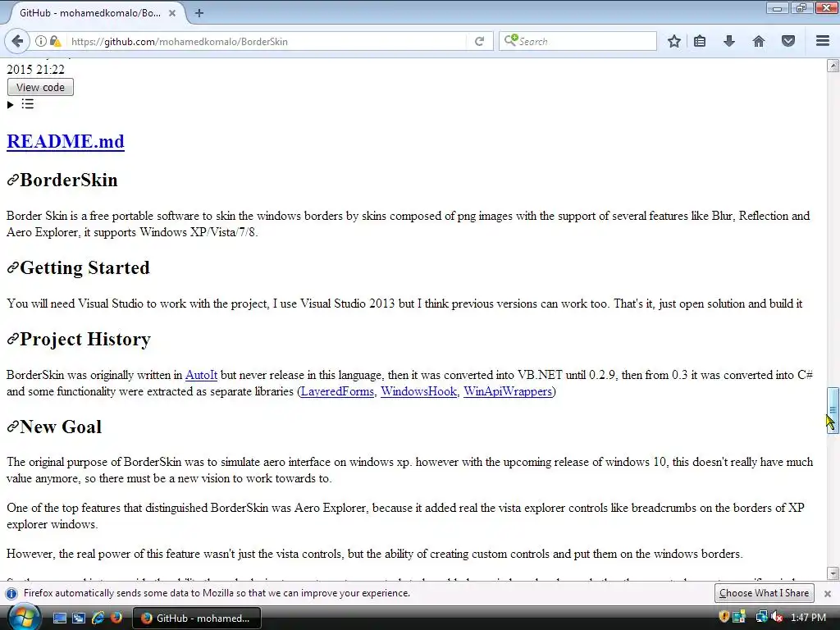Open the padlock warning security icon

[x=55, y=41]
